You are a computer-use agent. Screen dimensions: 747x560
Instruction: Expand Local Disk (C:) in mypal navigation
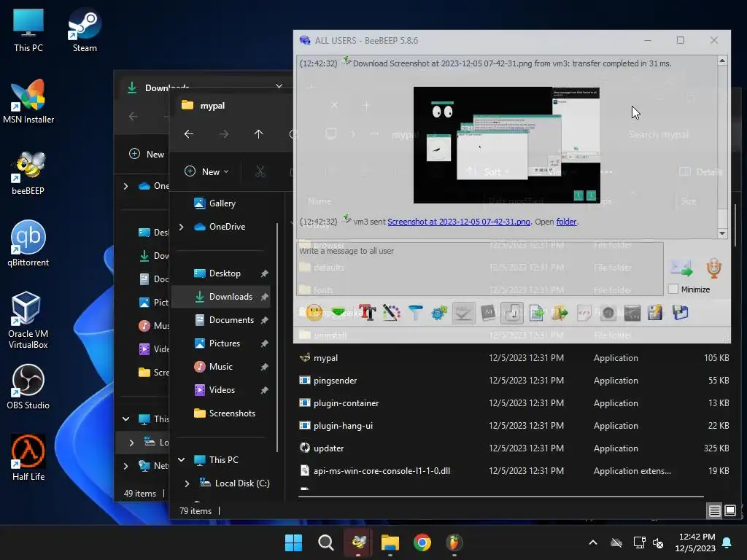pos(187,483)
